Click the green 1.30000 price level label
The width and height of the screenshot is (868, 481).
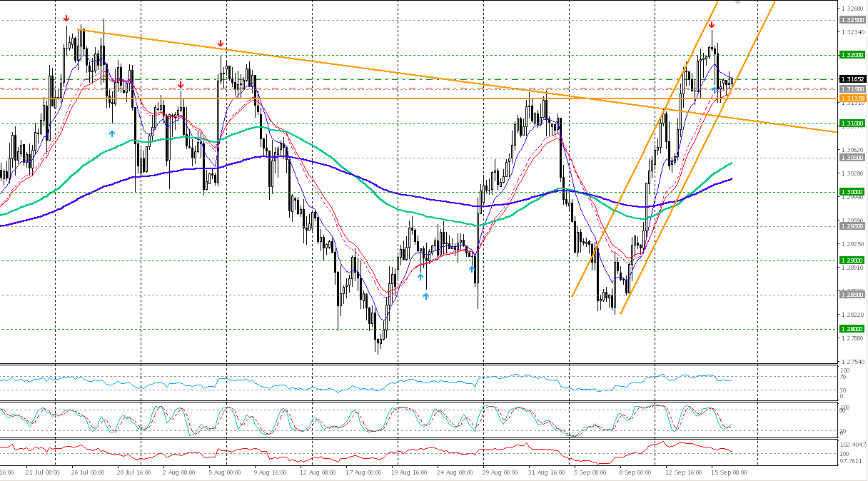pos(853,192)
